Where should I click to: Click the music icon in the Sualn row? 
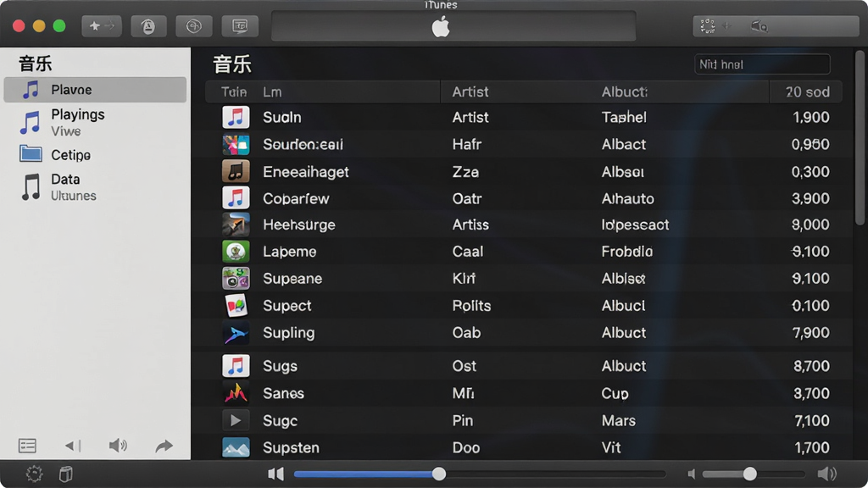click(236, 117)
